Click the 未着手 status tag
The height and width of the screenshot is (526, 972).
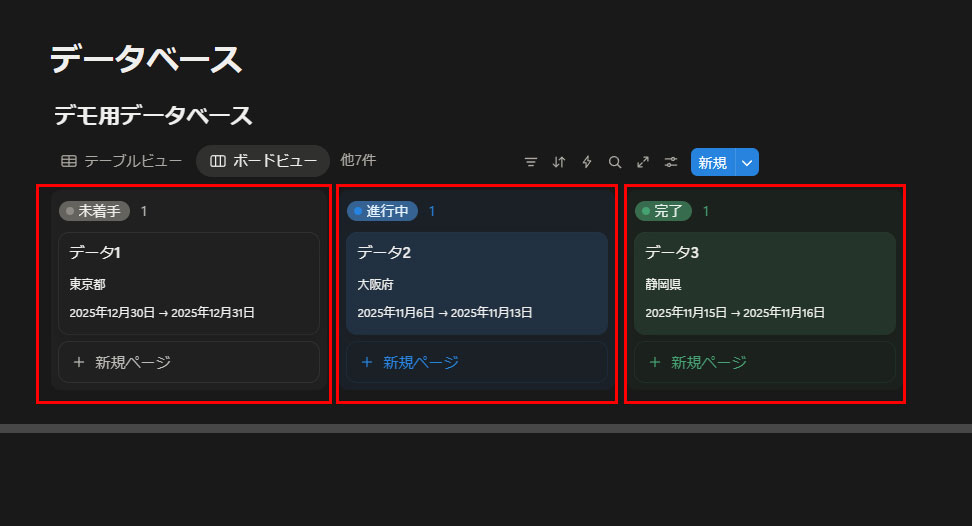pyautogui.click(x=95, y=211)
